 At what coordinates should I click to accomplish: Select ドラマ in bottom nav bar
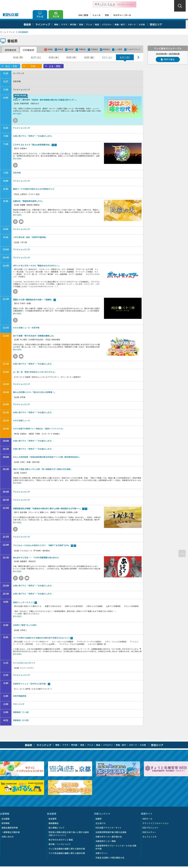coord(65,745)
